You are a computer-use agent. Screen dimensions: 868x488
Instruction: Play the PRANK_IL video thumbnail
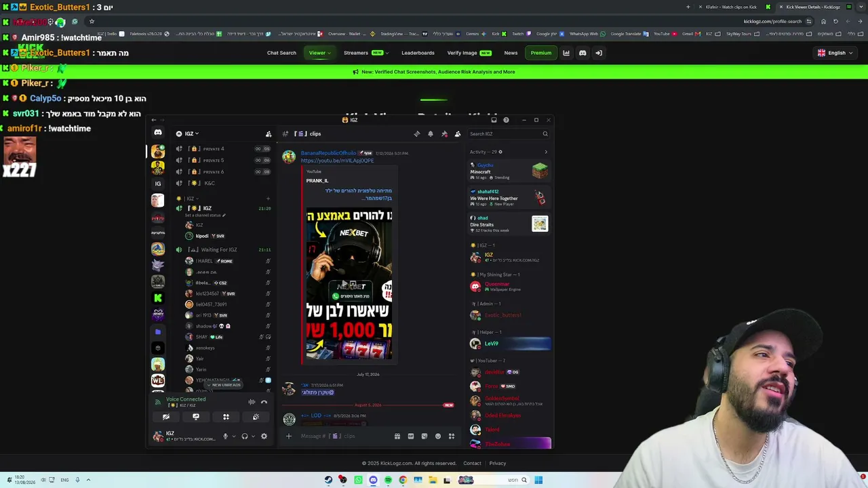[349, 283]
